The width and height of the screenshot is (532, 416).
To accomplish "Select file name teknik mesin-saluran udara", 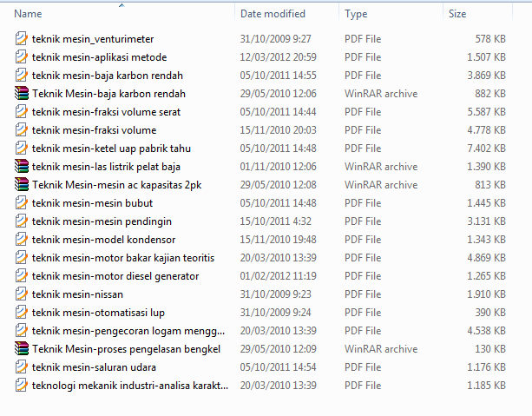I will coord(94,367).
